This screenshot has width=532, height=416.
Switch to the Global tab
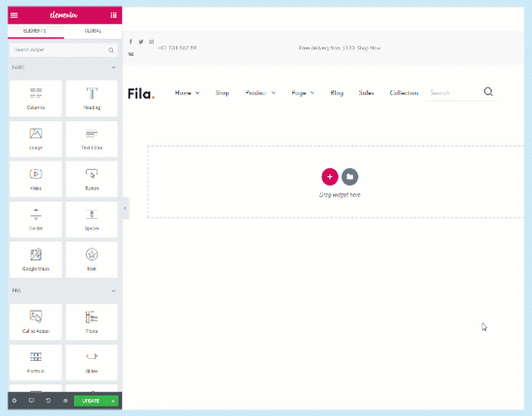pyautogui.click(x=93, y=31)
